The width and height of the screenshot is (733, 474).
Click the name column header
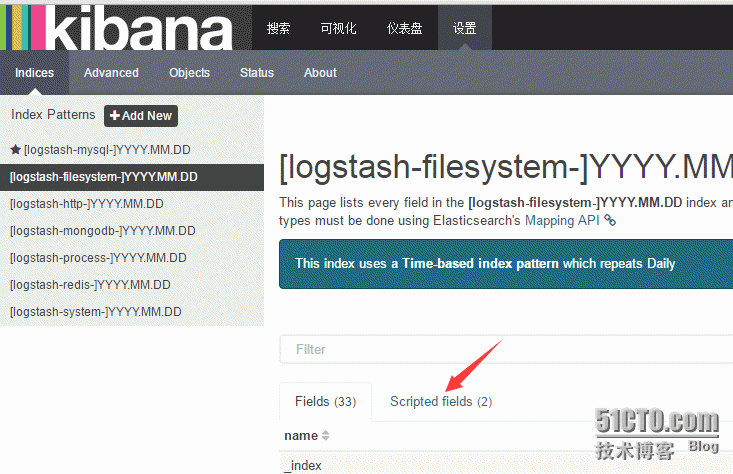point(301,436)
